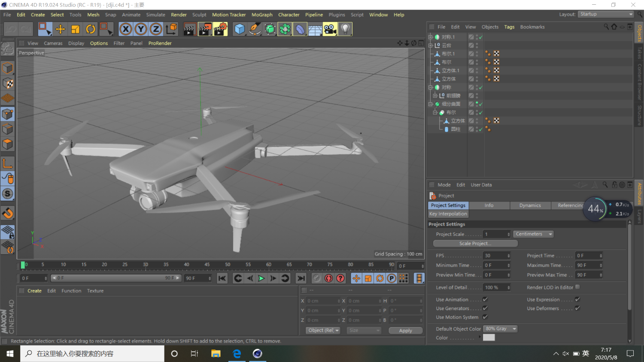Toggle 对称.1 enabled checkmark

481,37
